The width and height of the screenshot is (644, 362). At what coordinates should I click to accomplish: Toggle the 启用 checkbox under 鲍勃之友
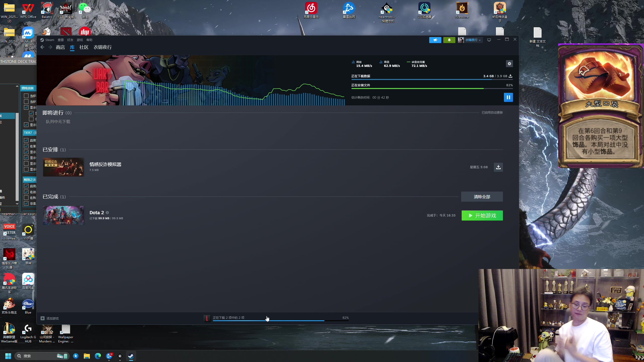(x=26, y=186)
